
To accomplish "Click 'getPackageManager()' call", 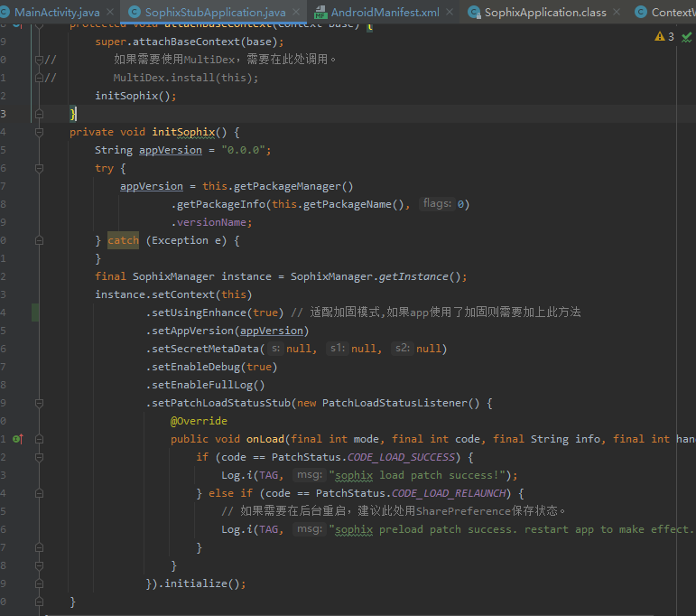I will click(x=293, y=187).
